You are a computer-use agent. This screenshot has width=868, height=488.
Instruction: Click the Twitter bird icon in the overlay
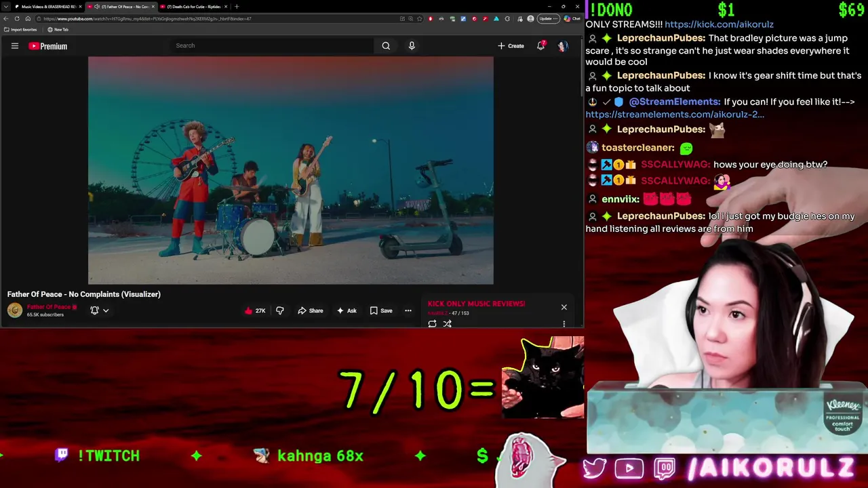click(594, 468)
